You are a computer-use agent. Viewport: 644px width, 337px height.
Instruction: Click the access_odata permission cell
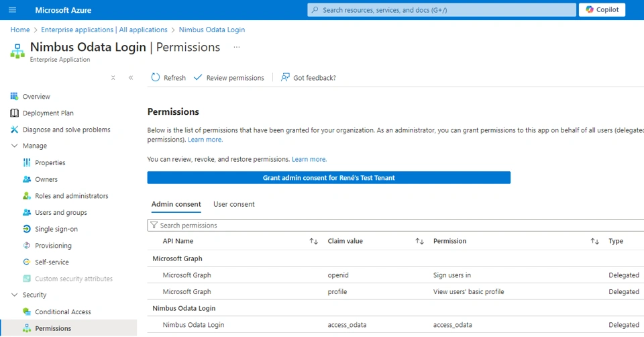coord(453,325)
